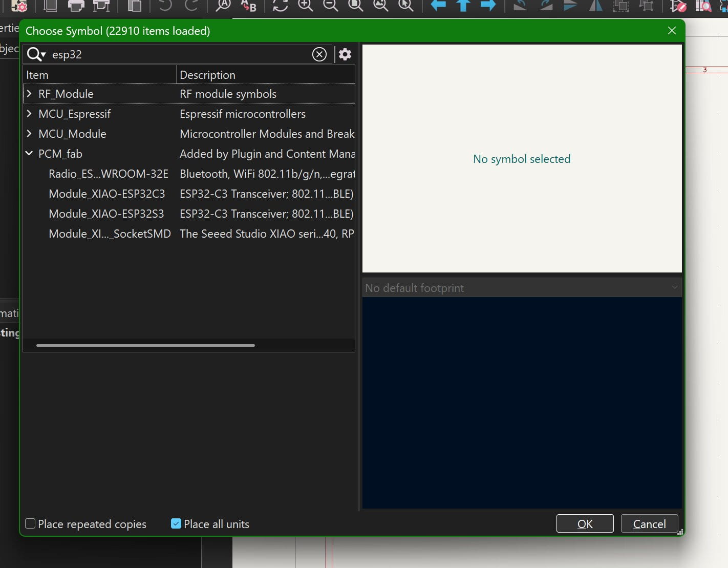Click 'RF module symbols' description

(x=228, y=94)
